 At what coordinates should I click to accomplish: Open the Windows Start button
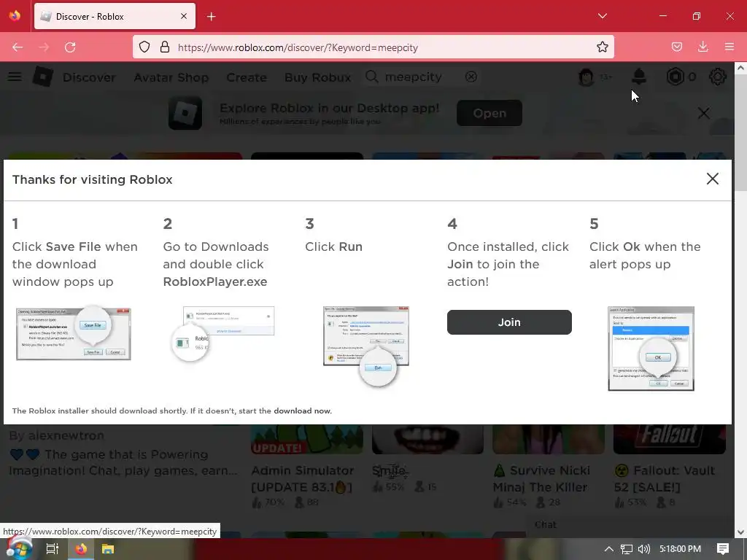18,548
